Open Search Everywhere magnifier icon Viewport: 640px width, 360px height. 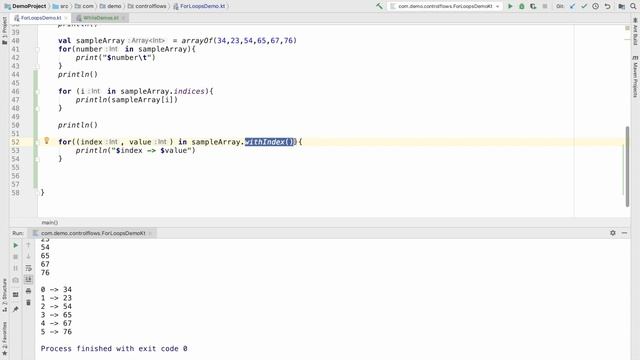pyautogui.click(x=633, y=6)
